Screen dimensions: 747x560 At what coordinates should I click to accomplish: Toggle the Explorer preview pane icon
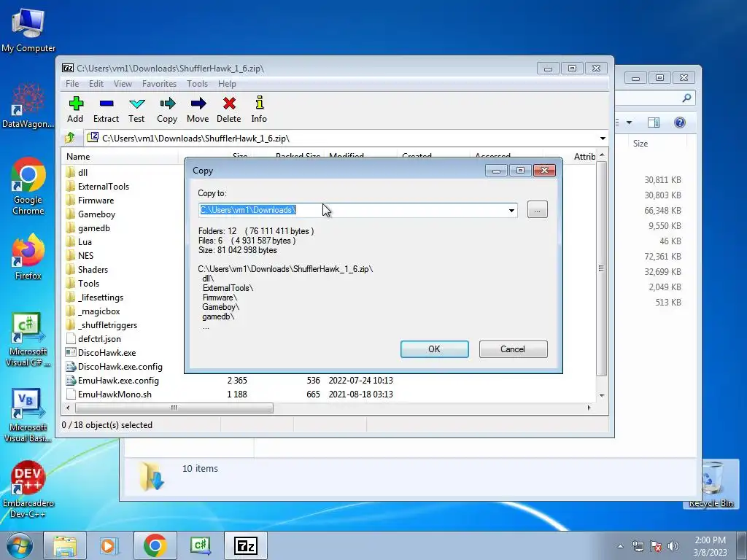(x=654, y=122)
